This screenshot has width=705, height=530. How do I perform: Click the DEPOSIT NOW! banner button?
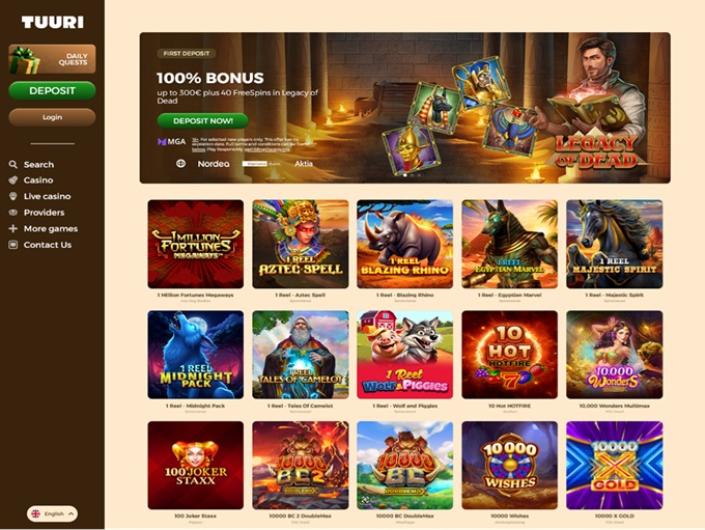click(203, 121)
